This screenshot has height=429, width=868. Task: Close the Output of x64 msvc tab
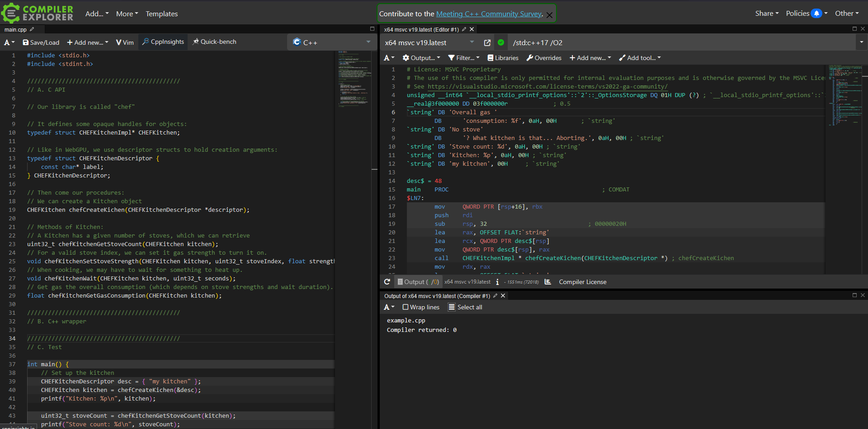[x=503, y=296]
